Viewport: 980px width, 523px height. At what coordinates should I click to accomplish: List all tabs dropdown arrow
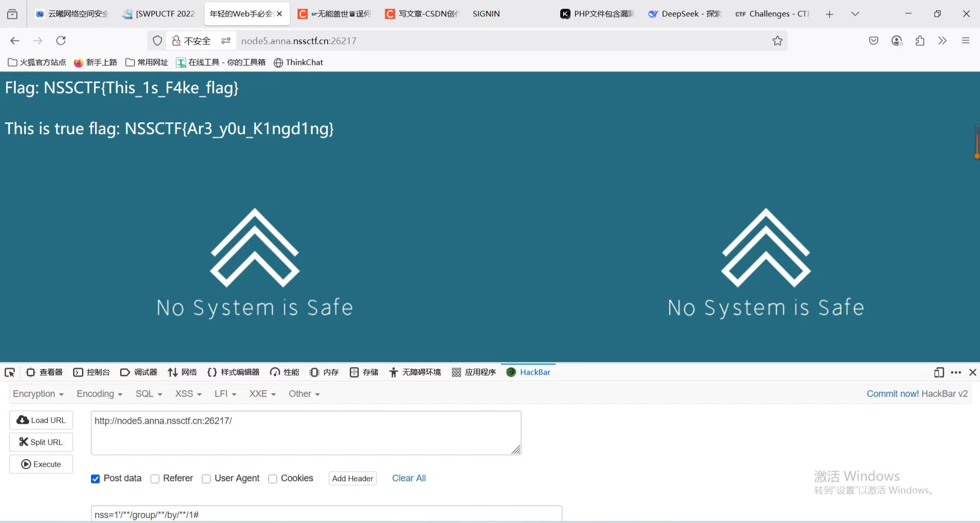pos(855,14)
